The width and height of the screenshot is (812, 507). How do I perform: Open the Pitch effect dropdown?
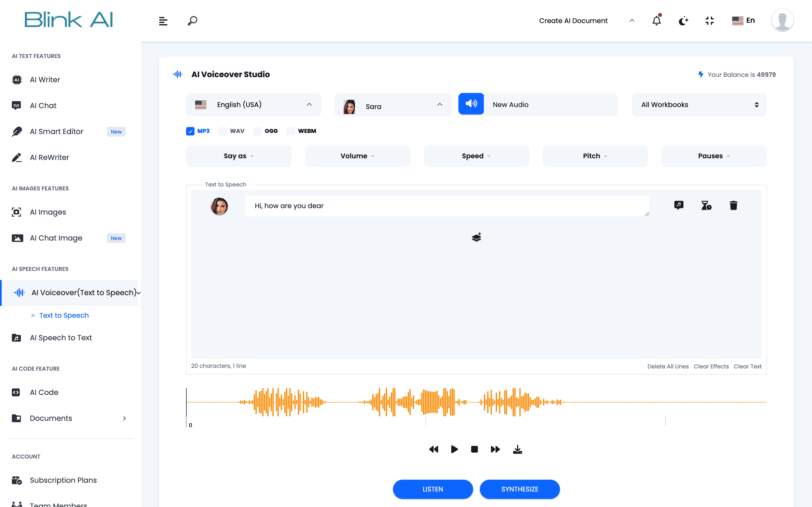[x=595, y=156]
